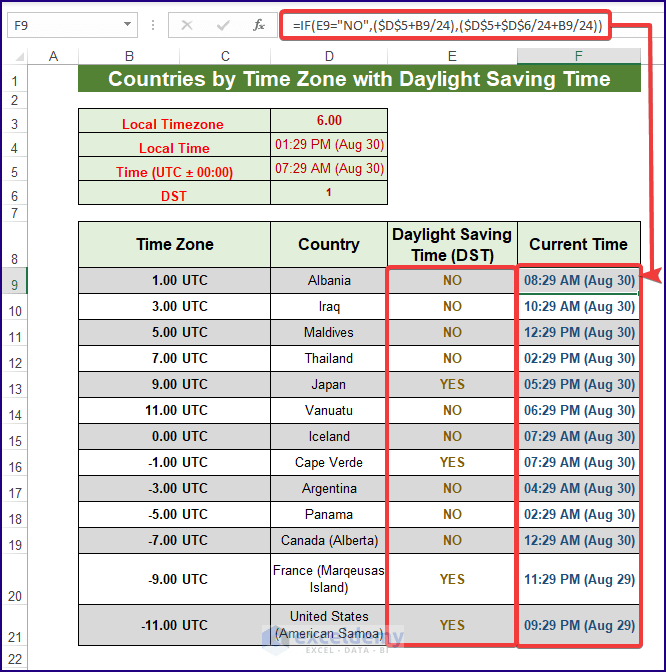Click the Canada (Alberta) cell
This screenshot has width=666, height=672.
tap(329, 541)
